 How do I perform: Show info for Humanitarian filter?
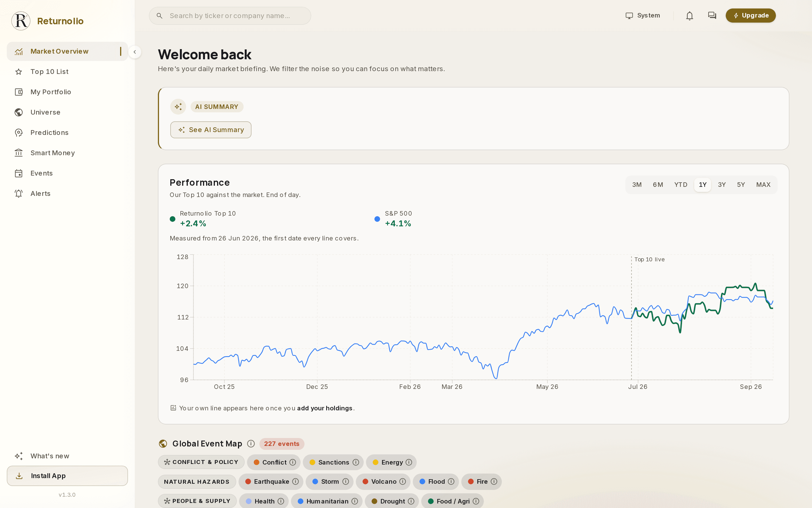pos(355,501)
